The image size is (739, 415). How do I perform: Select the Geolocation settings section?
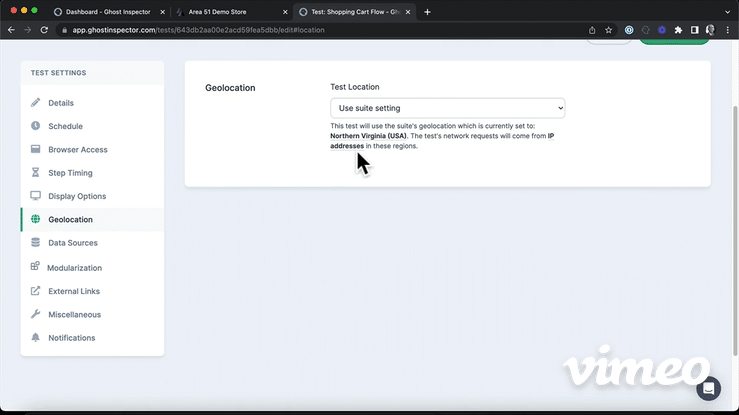[92, 220]
